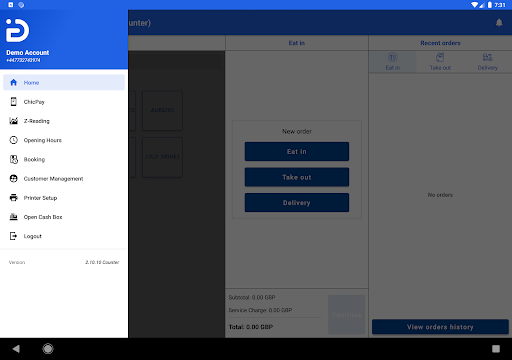The image size is (512, 360).
Task: Switch to the Delivery recent orders tab
Action: pyautogui.click(x=487, y=62)
